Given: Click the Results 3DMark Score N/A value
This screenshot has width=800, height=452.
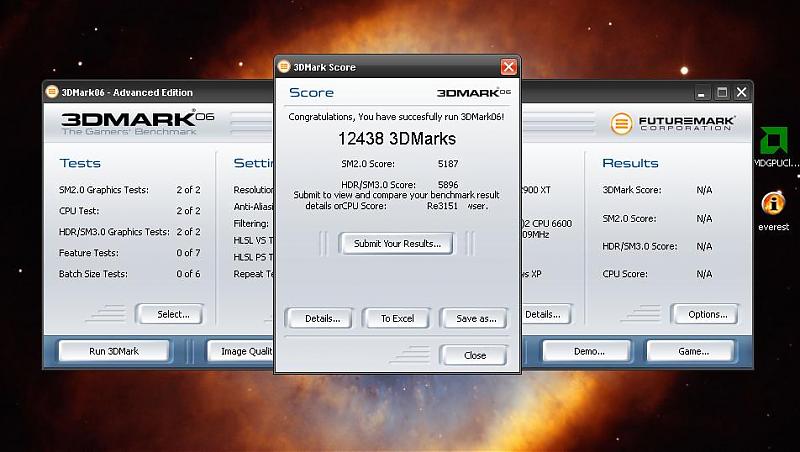Looking at the screenshot, I should pyautogui.click(x=704, y=190).
